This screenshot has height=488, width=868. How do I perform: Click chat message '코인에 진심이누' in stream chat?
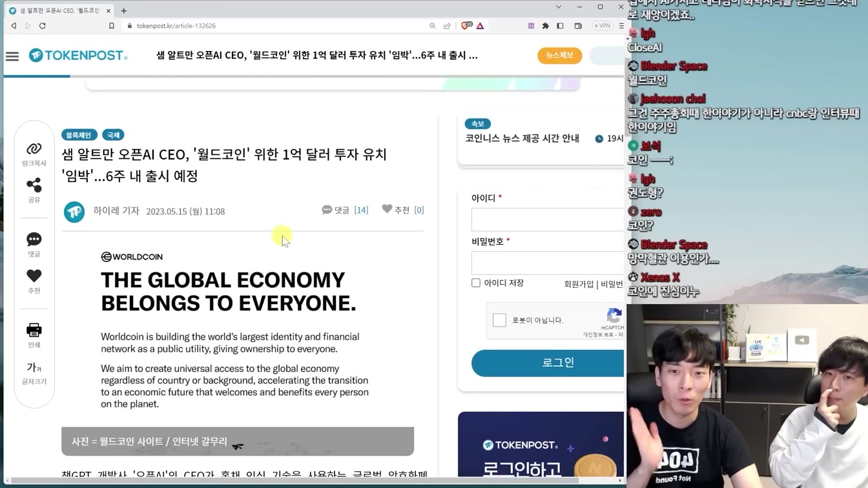[663, 292]
